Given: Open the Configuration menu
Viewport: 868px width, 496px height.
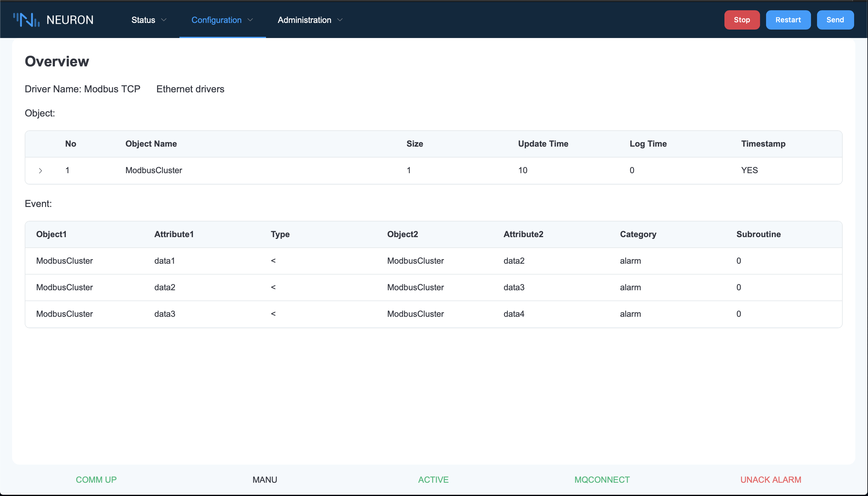Looking at the screenshot, I should click(222, 20).
